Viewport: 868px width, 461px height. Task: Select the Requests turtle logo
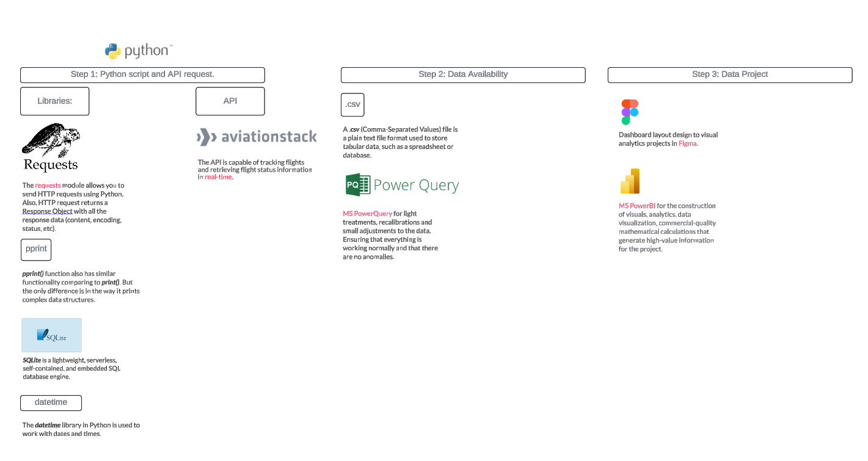tap(51, 147)
